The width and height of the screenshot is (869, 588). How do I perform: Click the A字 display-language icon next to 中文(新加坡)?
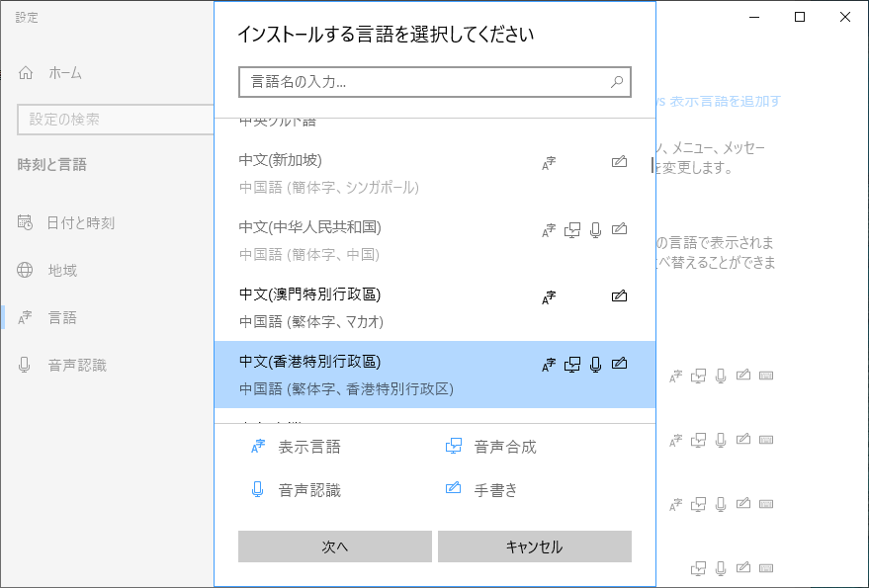(x=550, y=162)
